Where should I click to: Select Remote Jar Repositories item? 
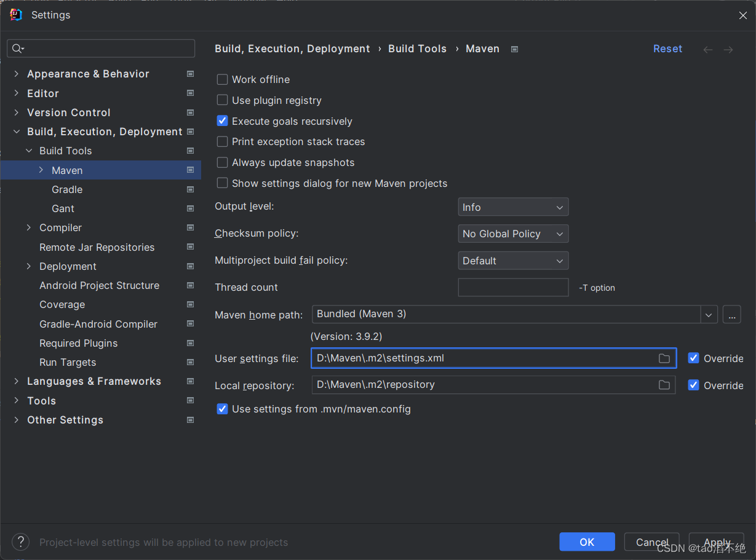(x=97, y=247)
